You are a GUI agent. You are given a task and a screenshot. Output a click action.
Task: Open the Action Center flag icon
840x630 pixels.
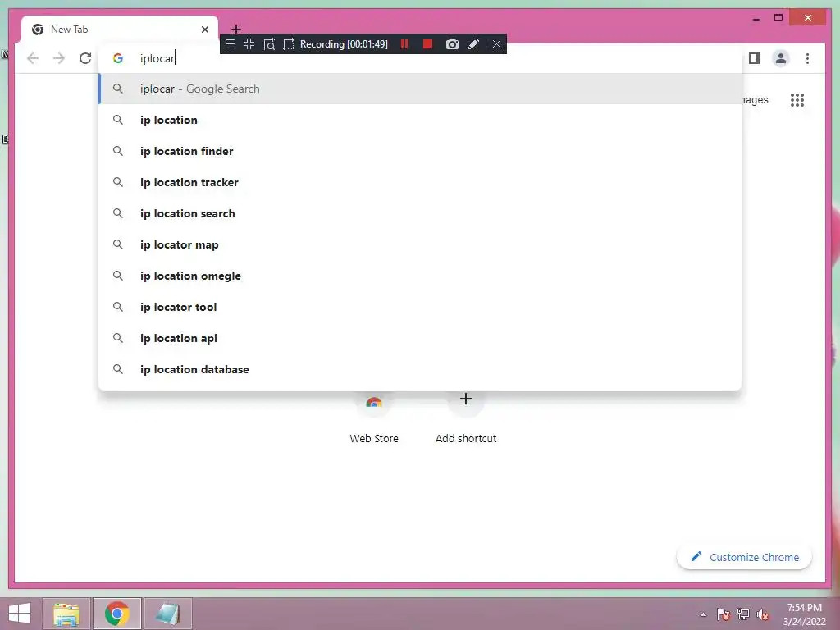coord(724,614)
